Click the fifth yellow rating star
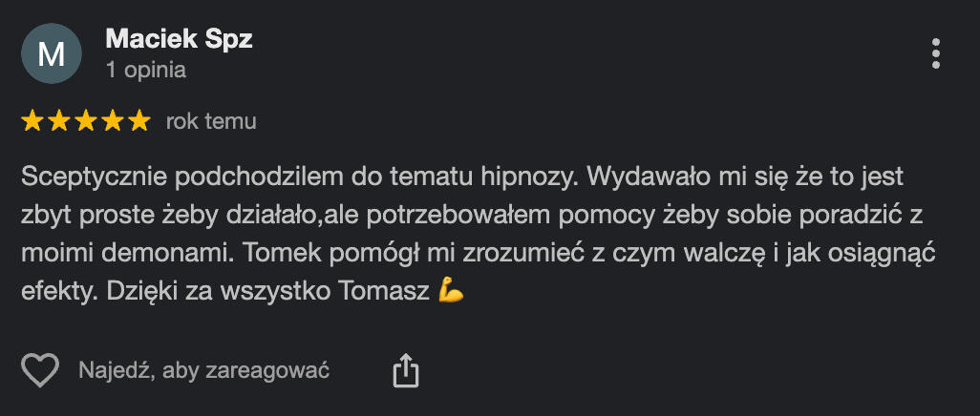This screenshot has height=416, width=980. point(139,120)
